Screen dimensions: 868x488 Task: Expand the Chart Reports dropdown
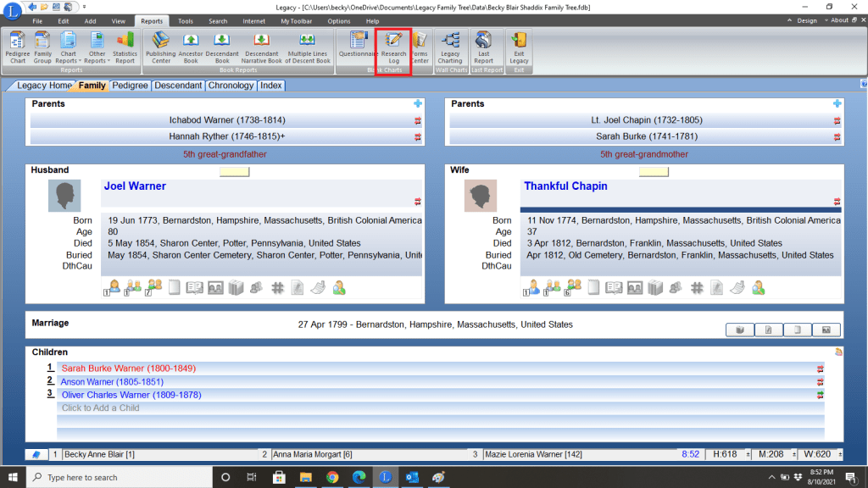[x=68, y=51]
